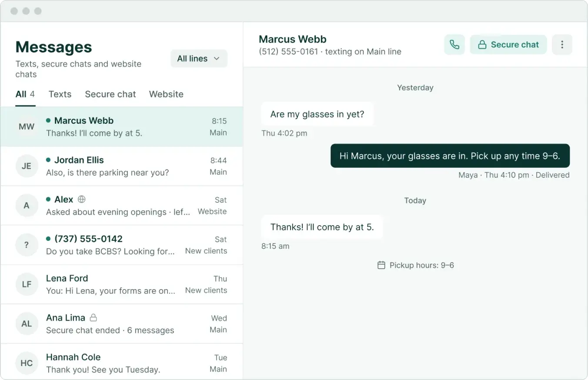Open the All lines dropdown

tap(199, 59)
